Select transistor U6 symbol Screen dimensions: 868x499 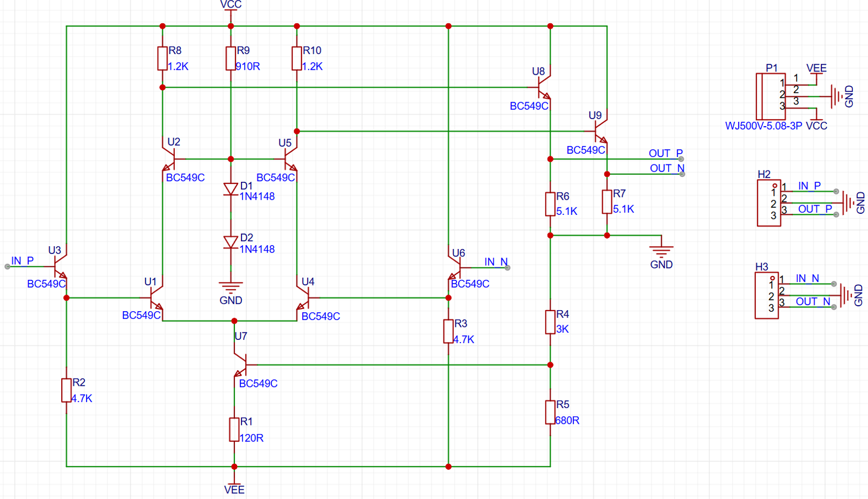454,267
